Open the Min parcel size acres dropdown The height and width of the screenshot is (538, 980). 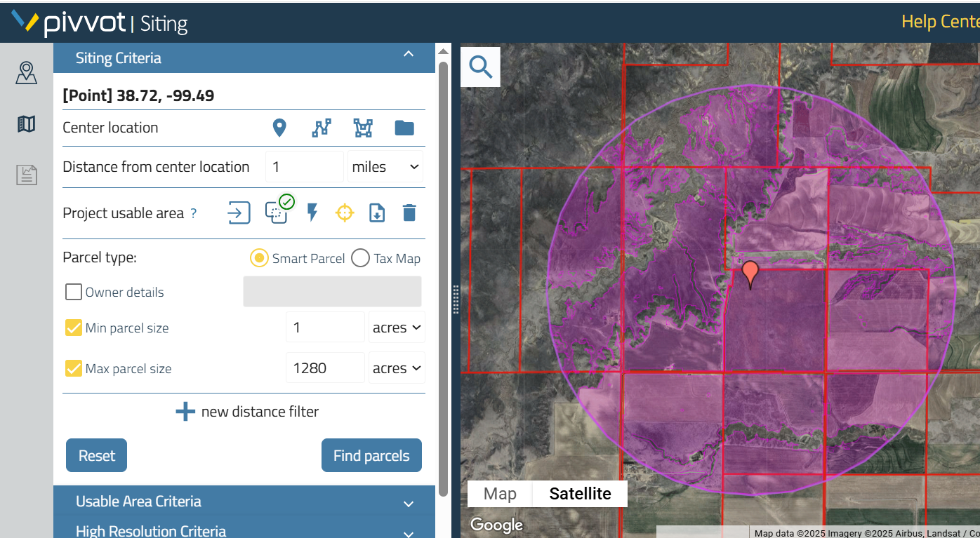pyautogui.click(x=397, y=328)
